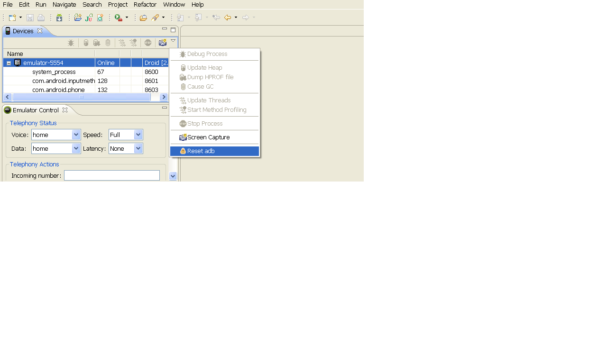Open the Data combo box

[56, 148]
